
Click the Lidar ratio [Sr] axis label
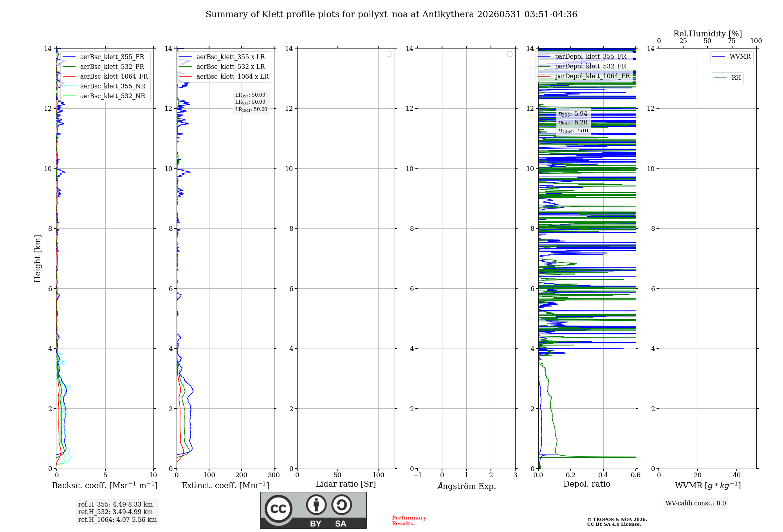pos(346,484)
